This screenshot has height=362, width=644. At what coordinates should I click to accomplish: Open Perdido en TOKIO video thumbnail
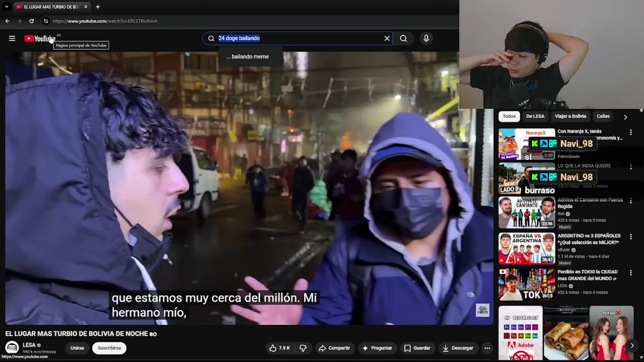[527, 285]
